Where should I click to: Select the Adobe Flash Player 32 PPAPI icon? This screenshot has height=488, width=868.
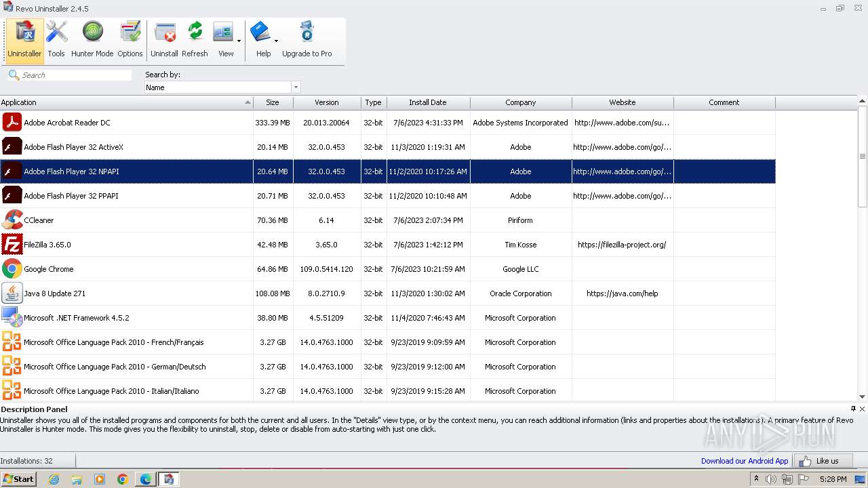[x=12, y=196]
